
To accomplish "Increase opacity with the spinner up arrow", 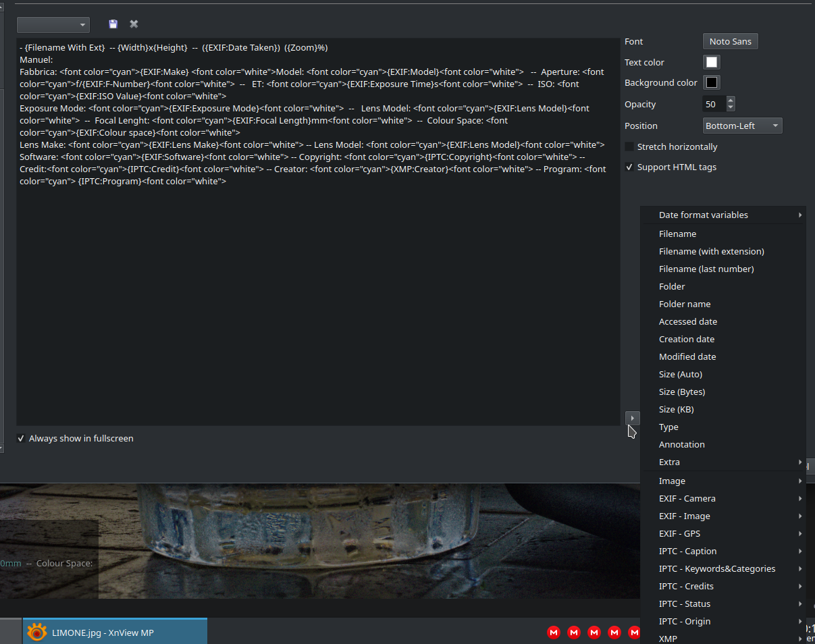I will coord(731,101).
